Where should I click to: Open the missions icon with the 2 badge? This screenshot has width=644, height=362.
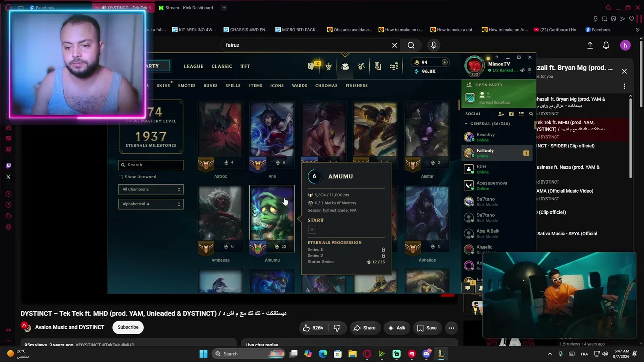coord(313,66)
